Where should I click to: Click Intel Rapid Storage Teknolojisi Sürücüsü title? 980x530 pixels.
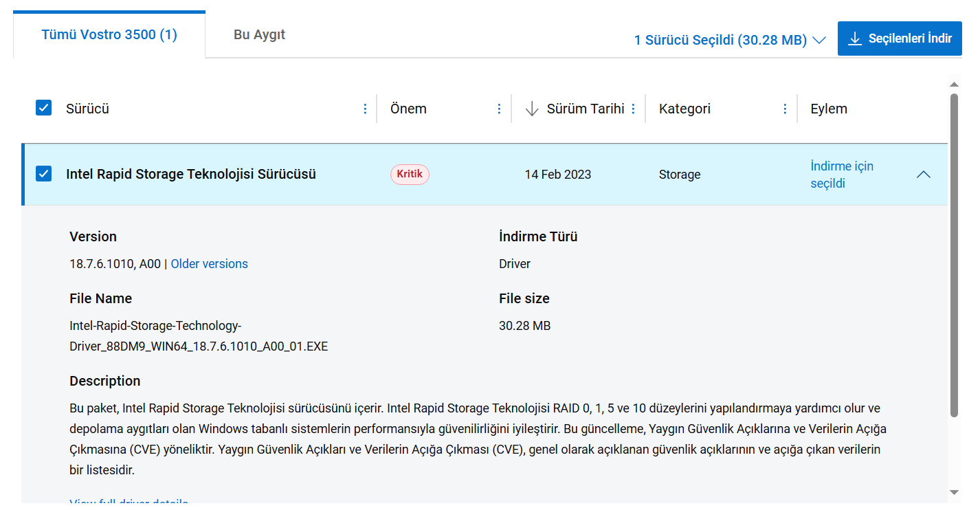tap(191, 175)
